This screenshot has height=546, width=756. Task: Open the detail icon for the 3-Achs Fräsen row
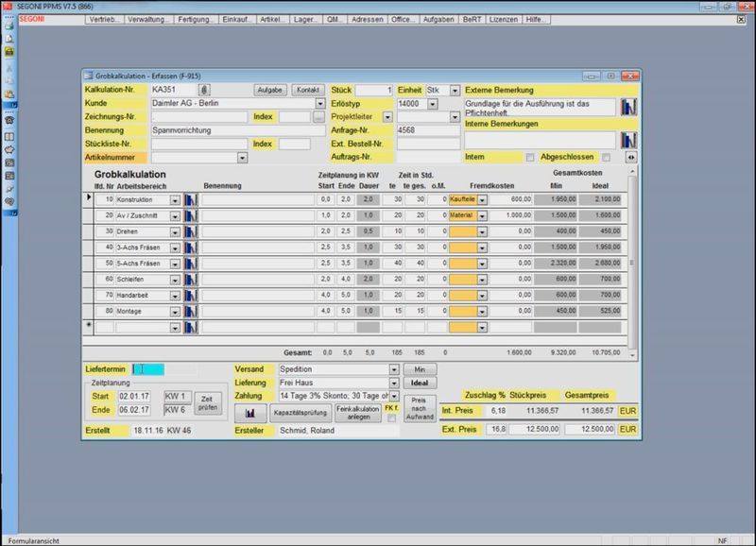191,247
